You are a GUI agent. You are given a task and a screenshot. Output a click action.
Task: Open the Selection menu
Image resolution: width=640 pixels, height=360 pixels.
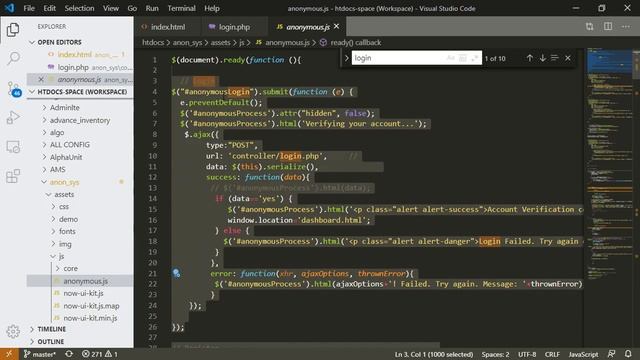point(79,8)
